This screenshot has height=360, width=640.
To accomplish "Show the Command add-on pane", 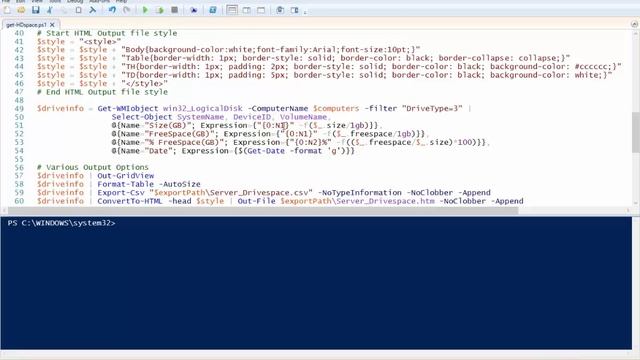I will tap(295, 10).
